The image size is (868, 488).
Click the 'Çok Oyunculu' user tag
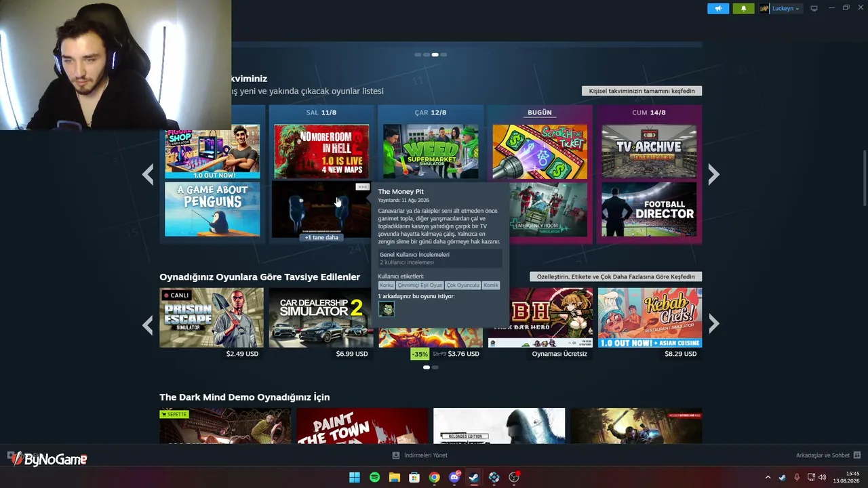[x=462, y=285]
